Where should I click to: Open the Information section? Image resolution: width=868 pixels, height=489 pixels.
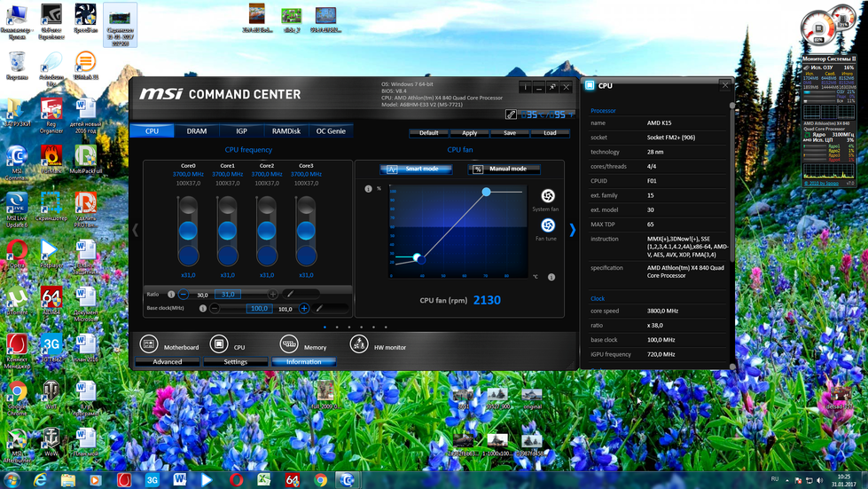(303, 361)
